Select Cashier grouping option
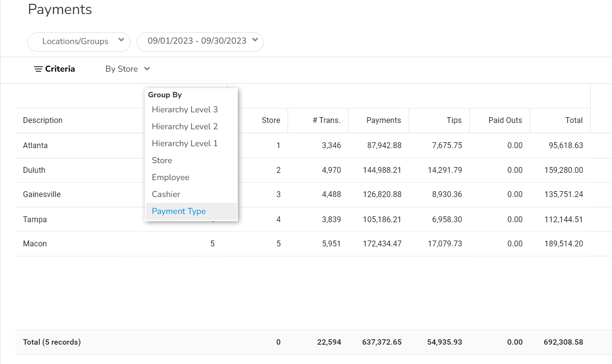Image resolution: width=612 pixels, height=364 pixels. pyautogui.click(x=166, y=194)
